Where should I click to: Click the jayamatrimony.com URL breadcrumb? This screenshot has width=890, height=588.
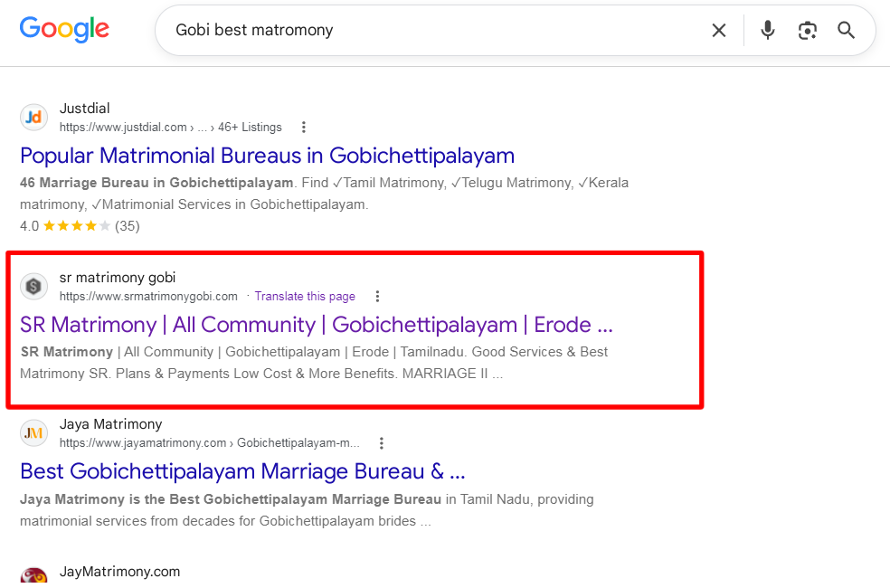[210, 443]
